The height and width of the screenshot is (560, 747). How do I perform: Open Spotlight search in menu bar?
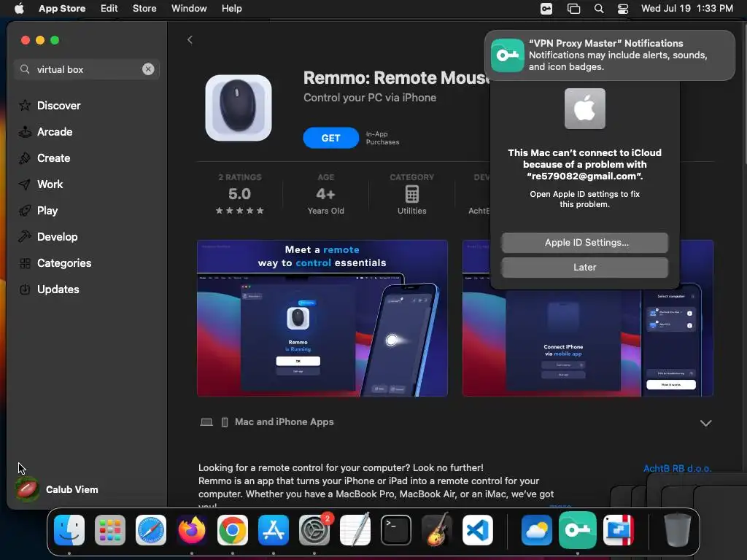tap(599, 9)
